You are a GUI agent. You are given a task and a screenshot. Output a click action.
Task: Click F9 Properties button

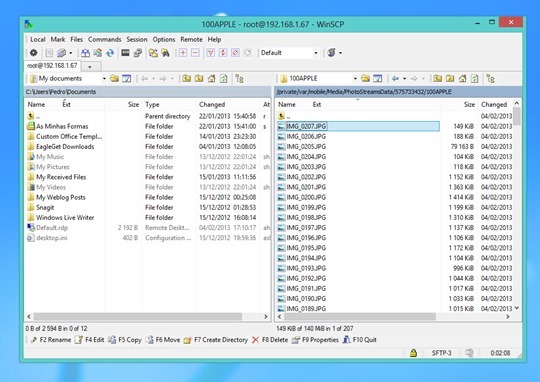[315, 340]
